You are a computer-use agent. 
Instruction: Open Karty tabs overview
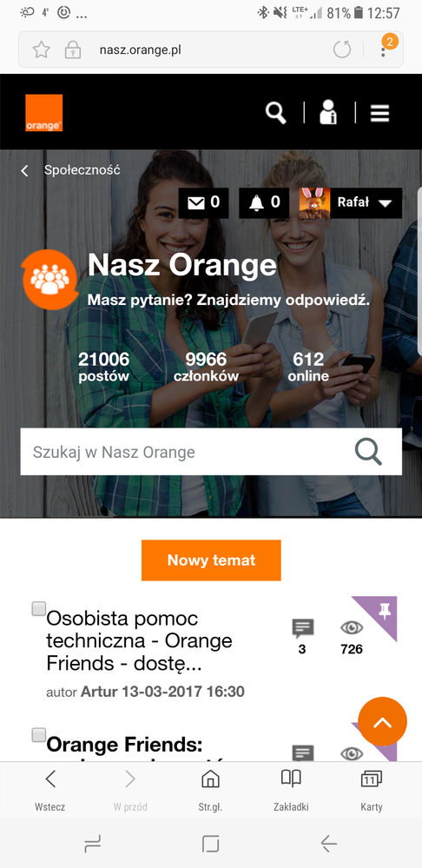pyautogui.click(x=371, y=790)
